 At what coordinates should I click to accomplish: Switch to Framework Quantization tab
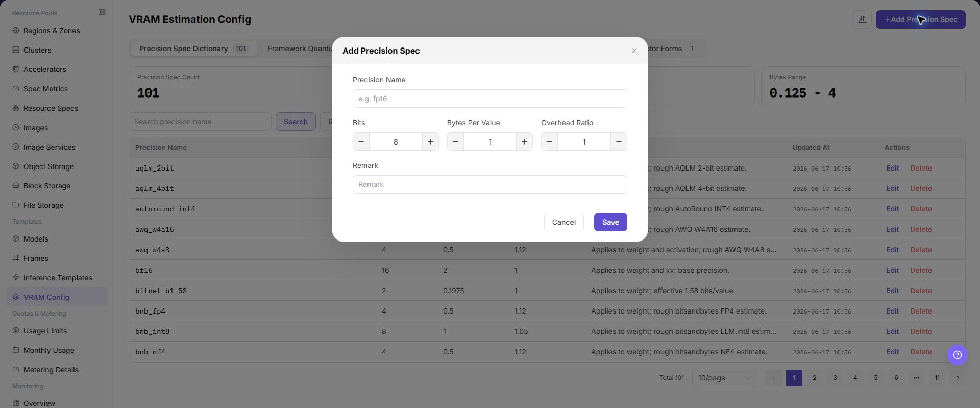click(300, 49)
